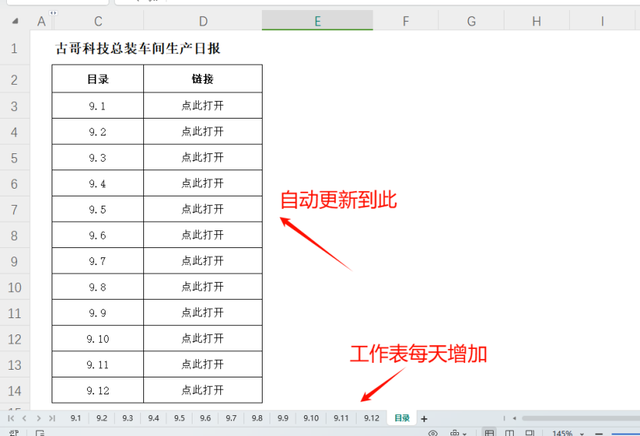The image size is (640, 436).
Task: Click the zoom slider track
Action: [625, 434]
